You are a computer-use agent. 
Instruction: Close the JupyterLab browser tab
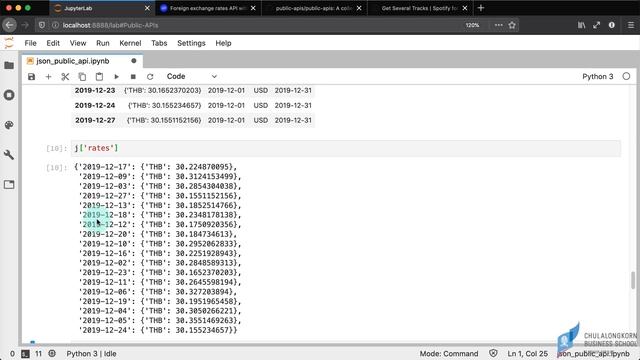(x=147, y=8)
